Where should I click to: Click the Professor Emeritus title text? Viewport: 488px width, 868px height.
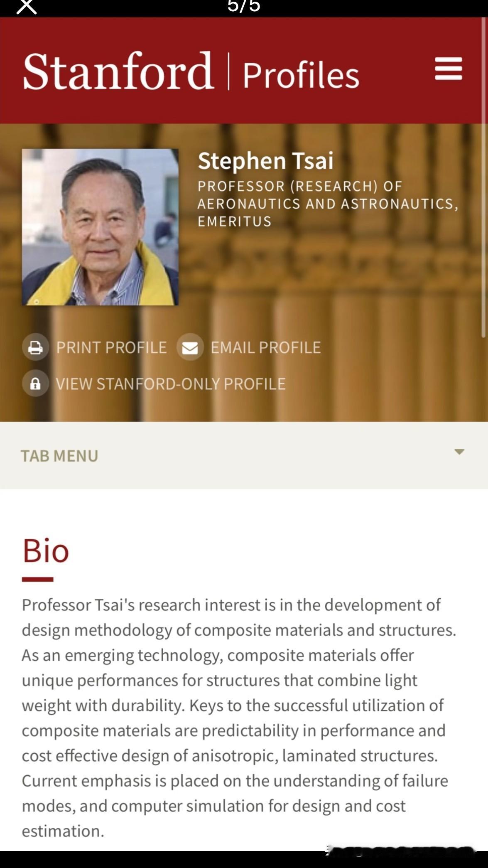tap(328, 204)
